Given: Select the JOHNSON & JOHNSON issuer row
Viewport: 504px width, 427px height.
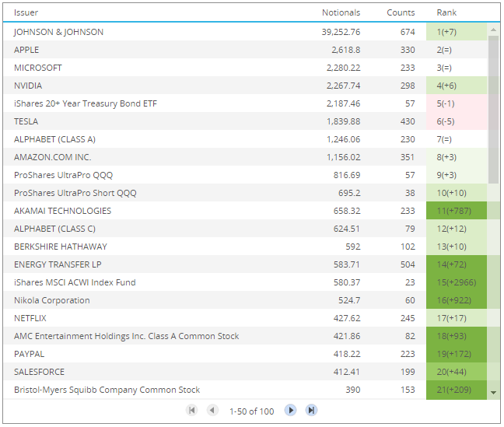Looking at the screenshot, I should 245,32.
